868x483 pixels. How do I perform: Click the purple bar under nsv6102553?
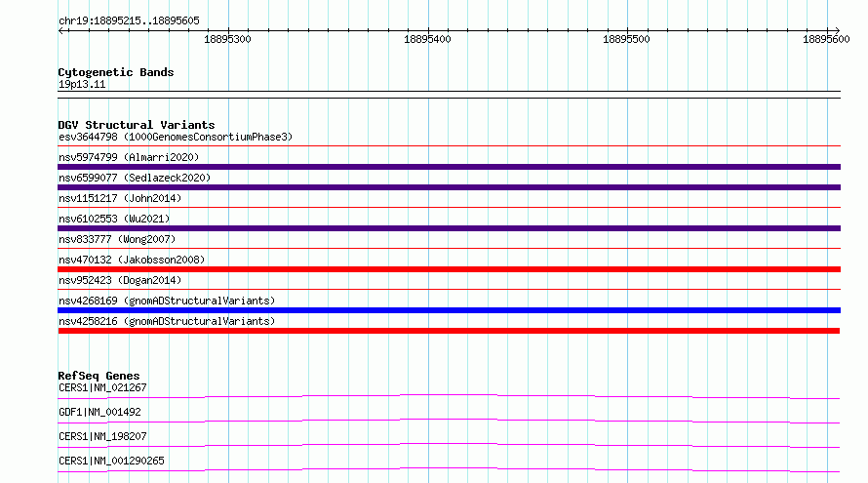point(449,228)
